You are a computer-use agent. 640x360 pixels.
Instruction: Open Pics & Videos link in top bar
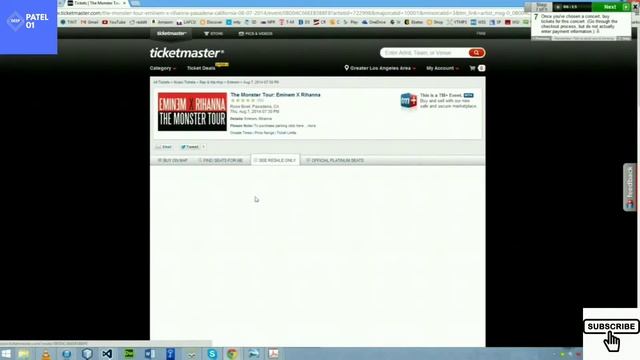pos(256,33)
